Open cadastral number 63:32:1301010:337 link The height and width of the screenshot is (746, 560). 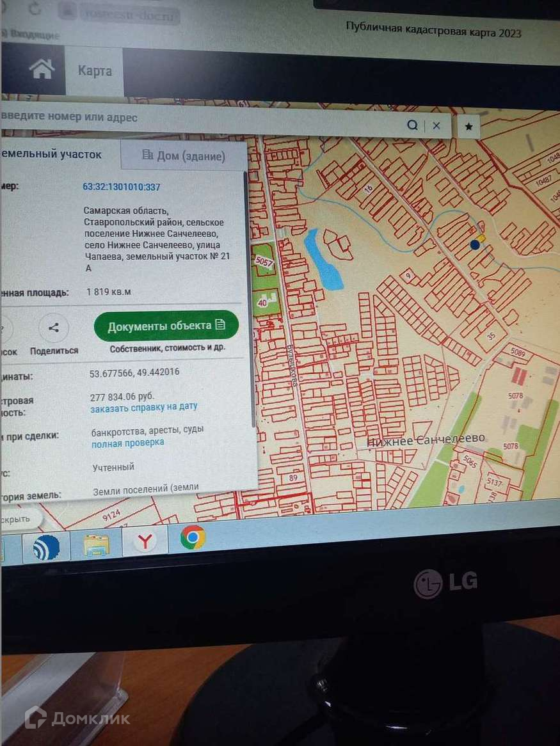point(122,187)
